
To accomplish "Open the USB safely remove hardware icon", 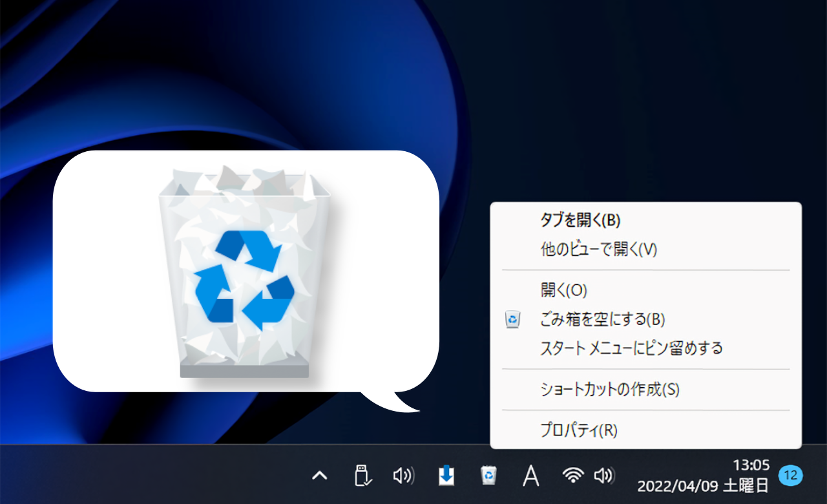I will click(x=364, y=476).
